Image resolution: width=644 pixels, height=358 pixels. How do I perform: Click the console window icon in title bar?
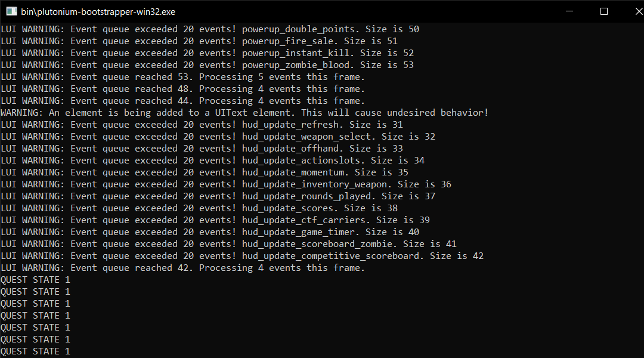point(11,11)
